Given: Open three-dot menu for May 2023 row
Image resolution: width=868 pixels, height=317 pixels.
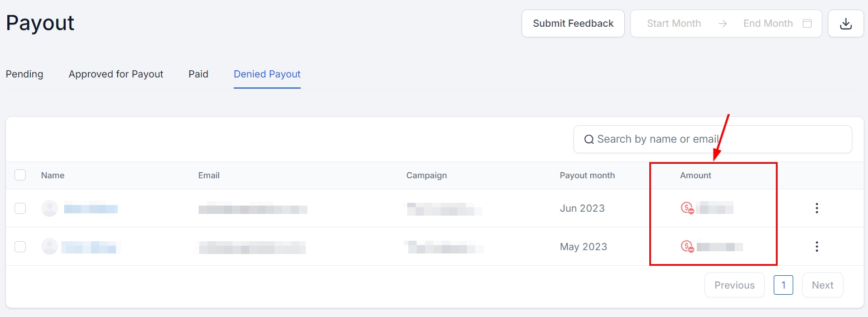Looking at the screenshot, I should point(817,246).
